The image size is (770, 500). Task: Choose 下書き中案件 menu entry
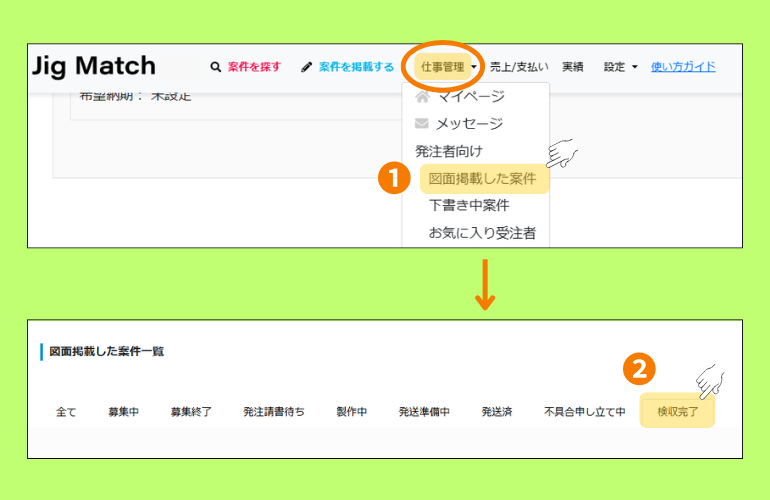click(469, 205)
